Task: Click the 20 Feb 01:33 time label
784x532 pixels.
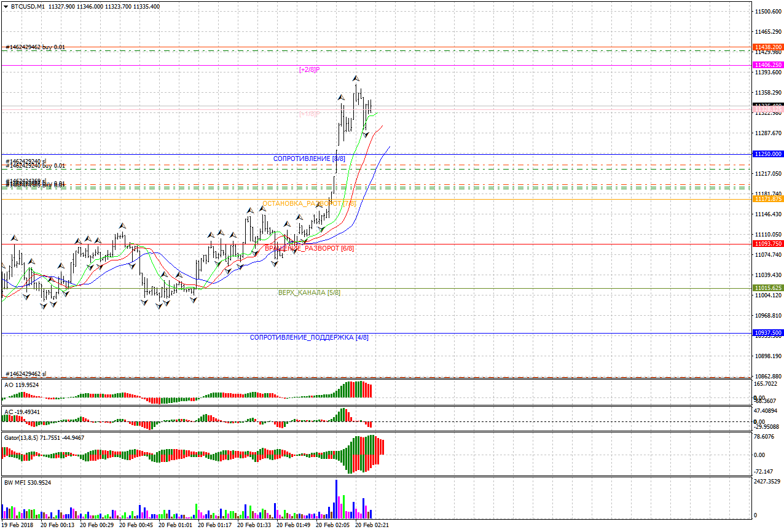Action: pyautogui.click(x=254, y=525)
